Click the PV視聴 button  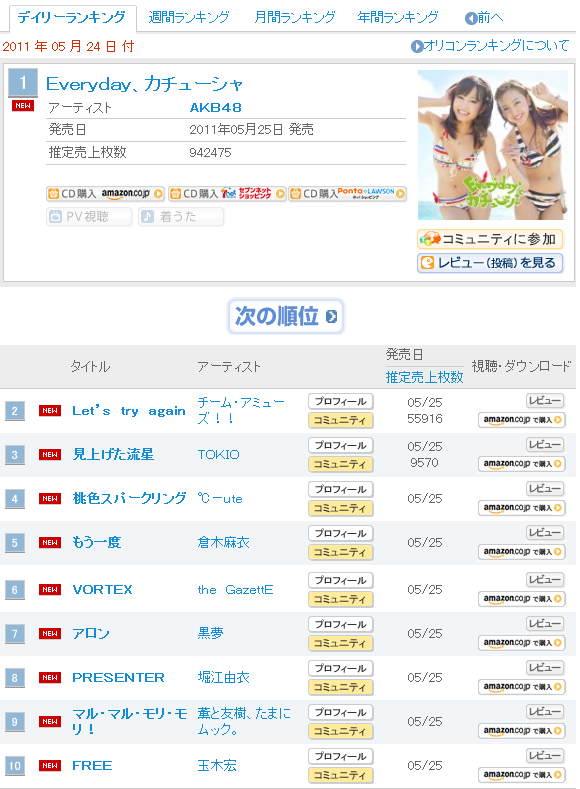[x=89, y=217]
